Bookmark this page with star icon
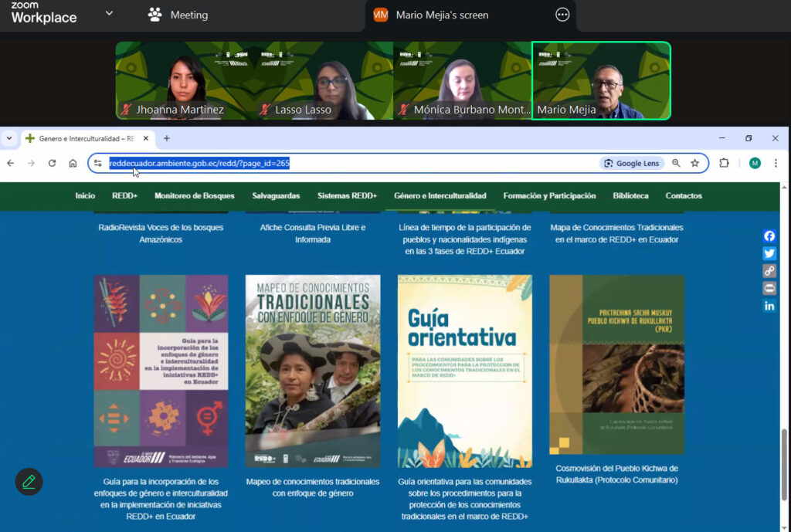This screenshot has height=532, width=791. 694,163
